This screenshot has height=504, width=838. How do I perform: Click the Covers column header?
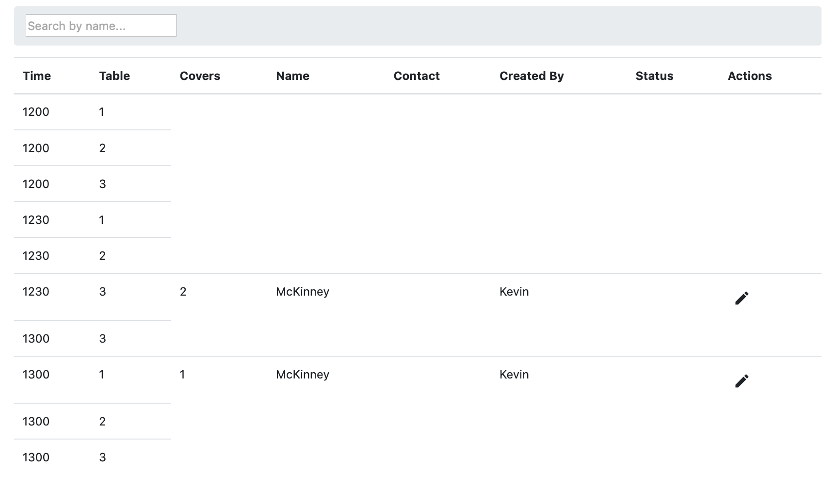click(200, 76)
